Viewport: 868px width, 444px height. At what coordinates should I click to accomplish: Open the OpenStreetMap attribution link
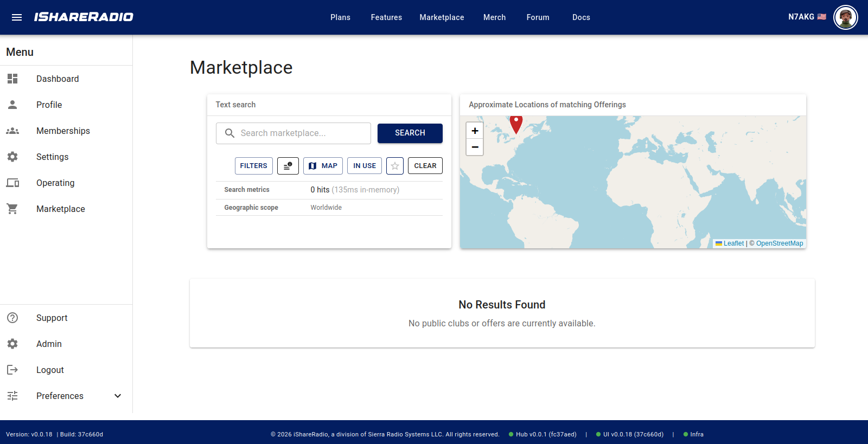pyautogui.click(x=780, y=243)
